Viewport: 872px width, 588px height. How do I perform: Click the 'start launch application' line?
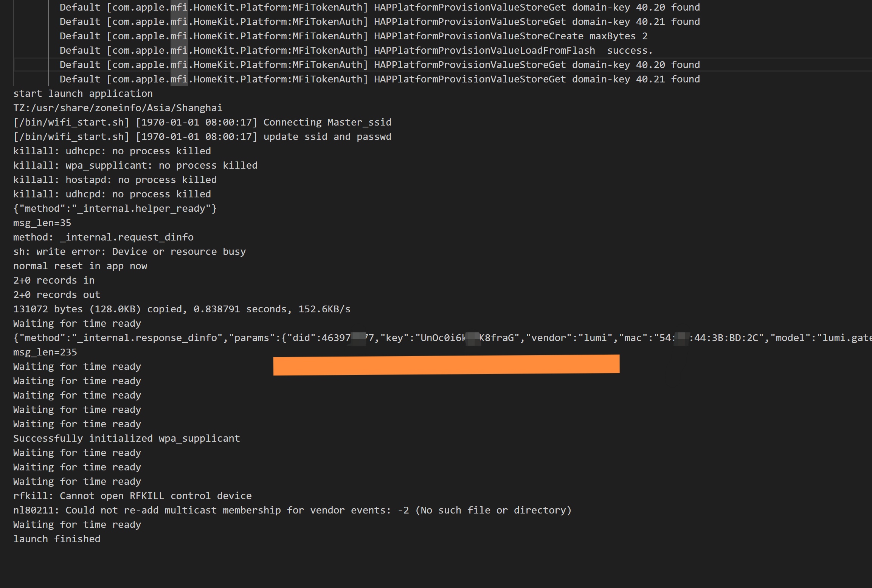pyautogui.click(x=83, y=93)
